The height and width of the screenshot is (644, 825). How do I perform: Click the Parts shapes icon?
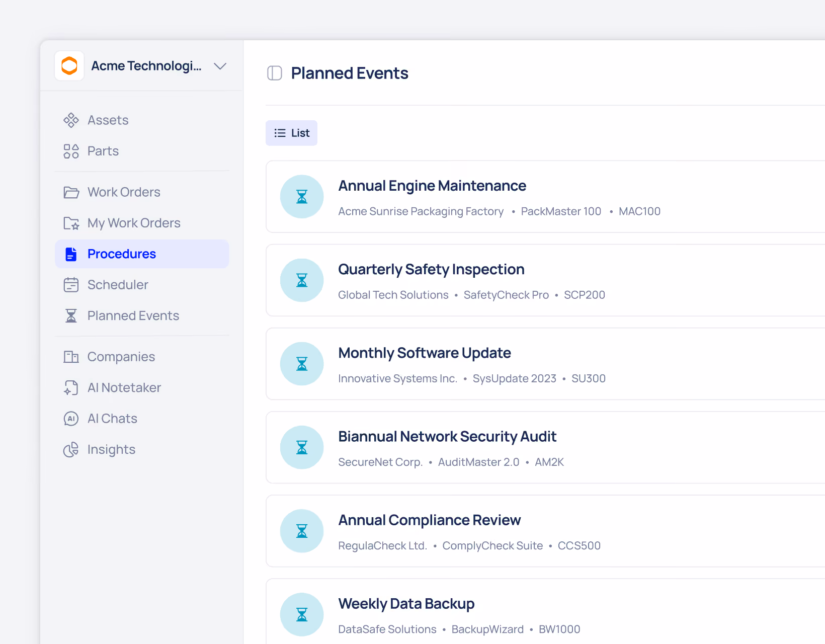tap(71, 151)
